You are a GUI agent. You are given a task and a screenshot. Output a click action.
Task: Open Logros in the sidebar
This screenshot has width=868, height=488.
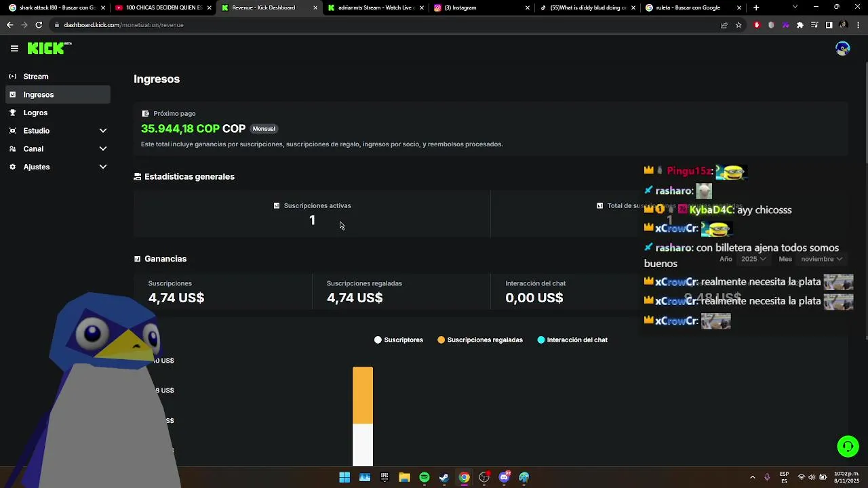point(58,113)
